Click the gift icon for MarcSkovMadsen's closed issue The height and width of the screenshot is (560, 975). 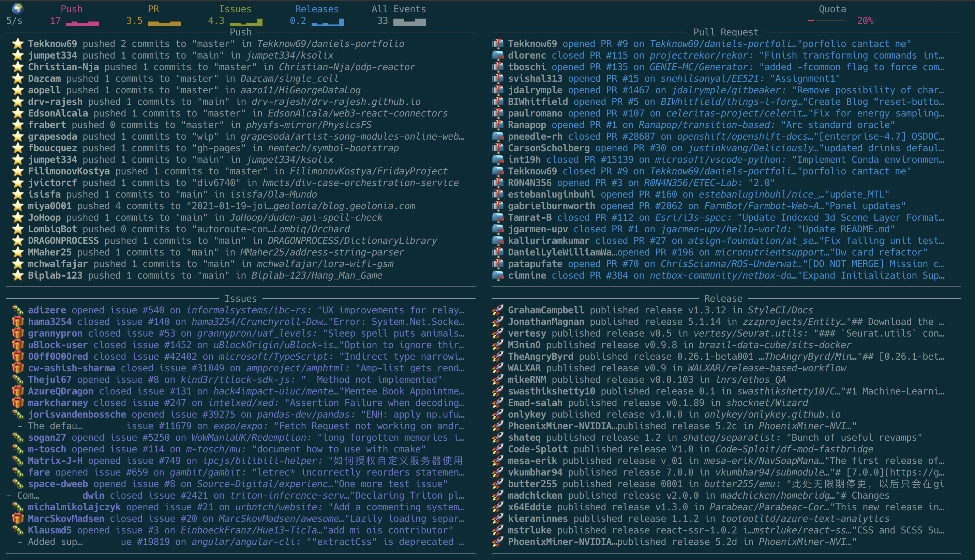(17, 518)
